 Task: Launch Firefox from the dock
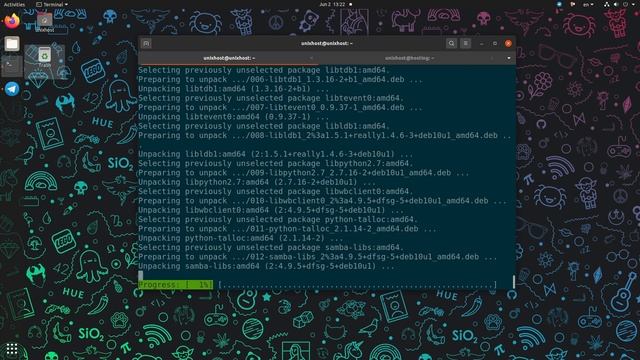click(x=12, y=20)
